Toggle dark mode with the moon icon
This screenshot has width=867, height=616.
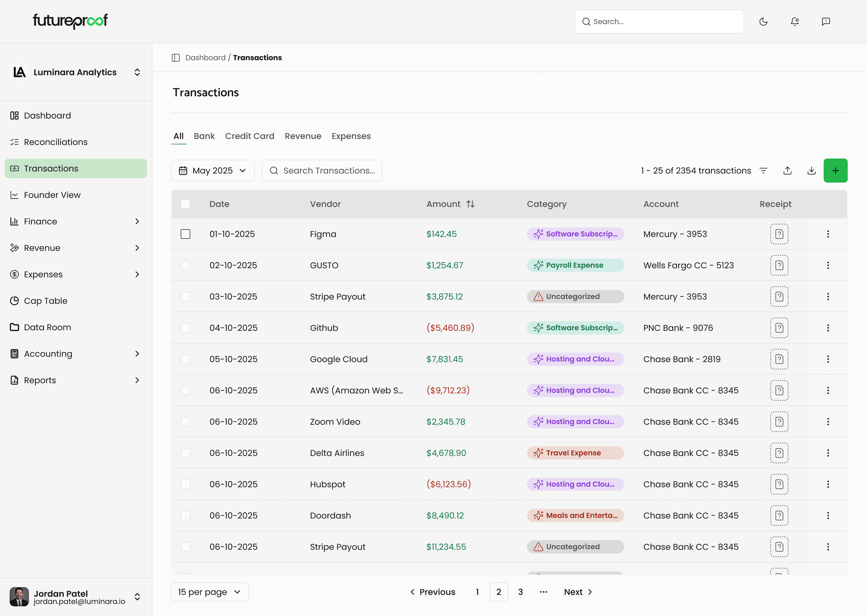(x=764, y=22)
